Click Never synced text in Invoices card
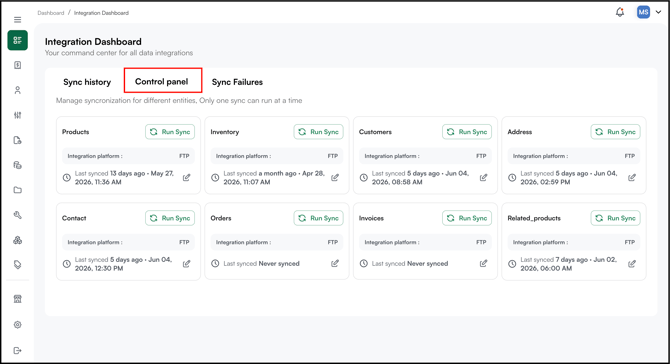Screen dimensions: 670x364 pos(428,264)
